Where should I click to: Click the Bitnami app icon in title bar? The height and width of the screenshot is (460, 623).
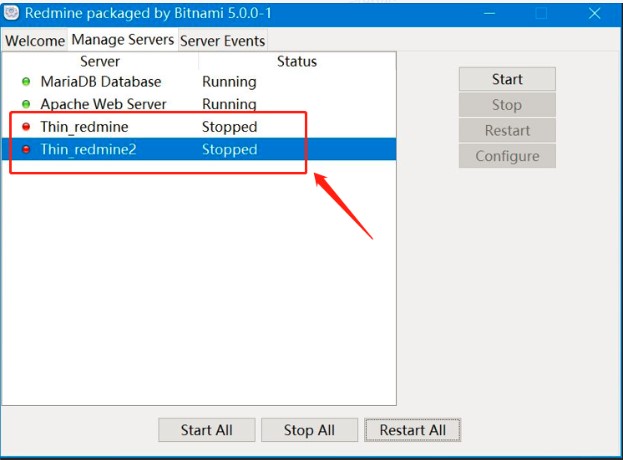[x=11, y=13]
